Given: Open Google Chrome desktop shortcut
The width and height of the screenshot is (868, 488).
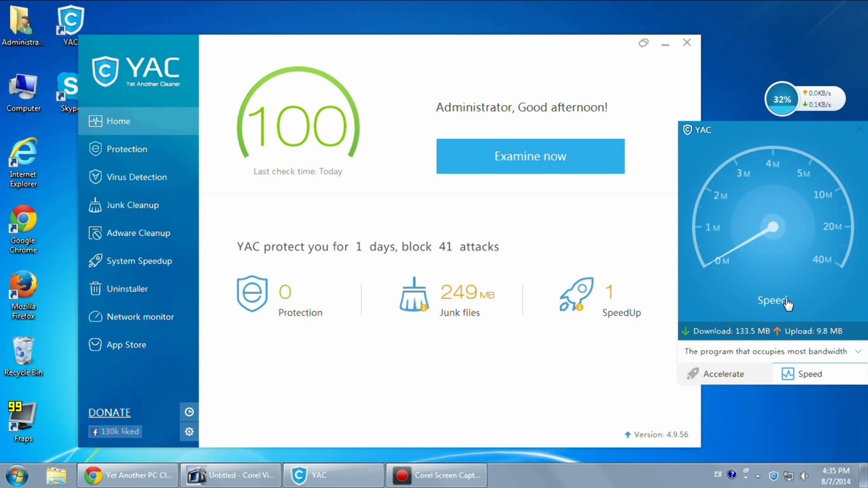Looking at the screenshot, I should point(23,230).
